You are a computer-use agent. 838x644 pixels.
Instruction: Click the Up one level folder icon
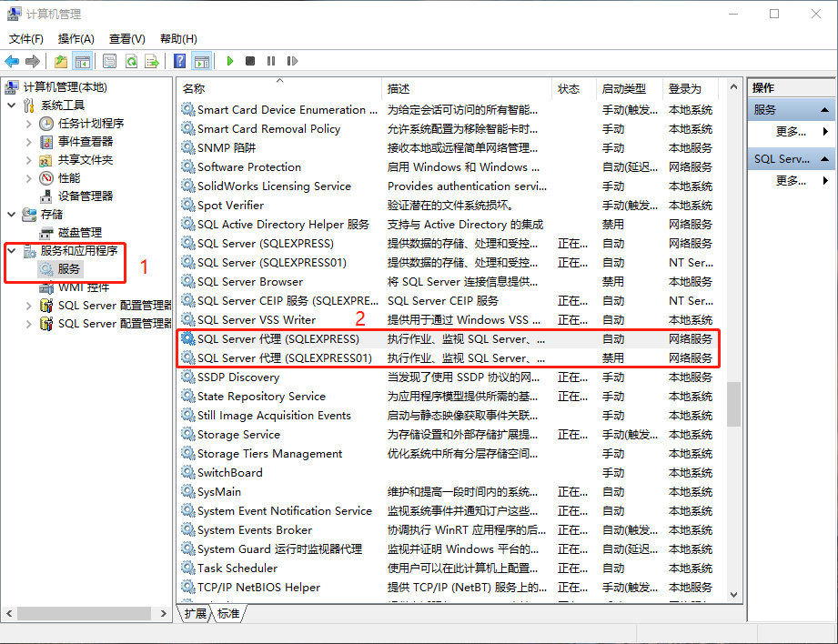pos(61,62)
